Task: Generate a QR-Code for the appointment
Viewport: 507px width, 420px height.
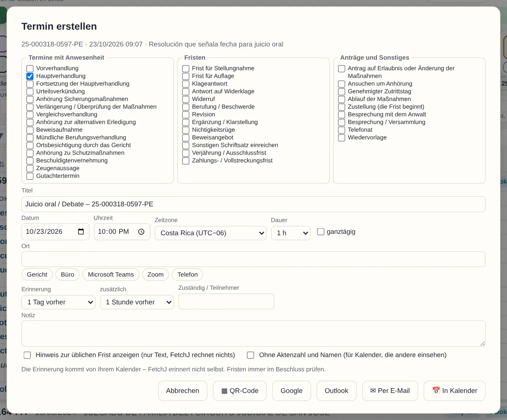Action: tap(240, 391)
